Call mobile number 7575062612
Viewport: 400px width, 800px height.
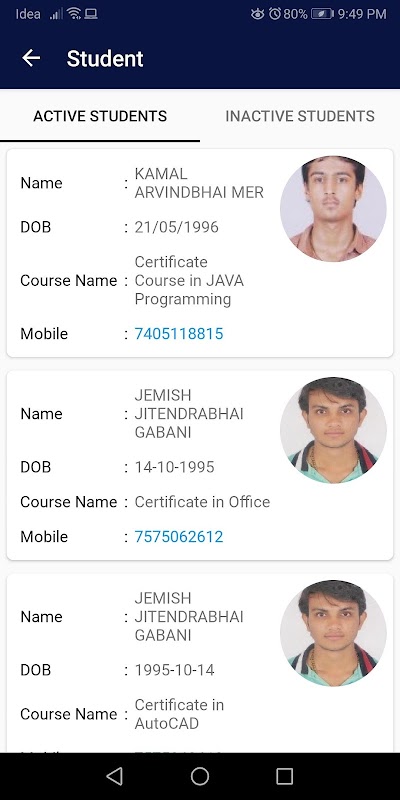point(179,537)
